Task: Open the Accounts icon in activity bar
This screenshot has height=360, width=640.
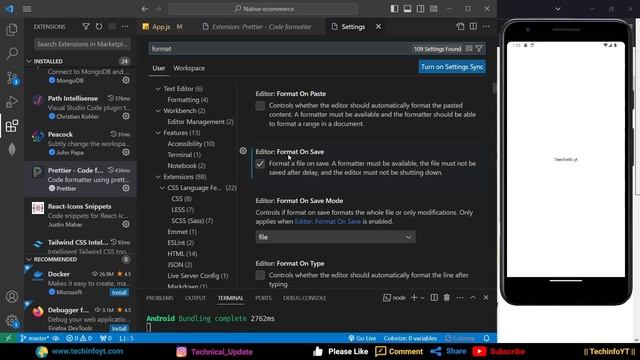Action: tap(12, 297)
